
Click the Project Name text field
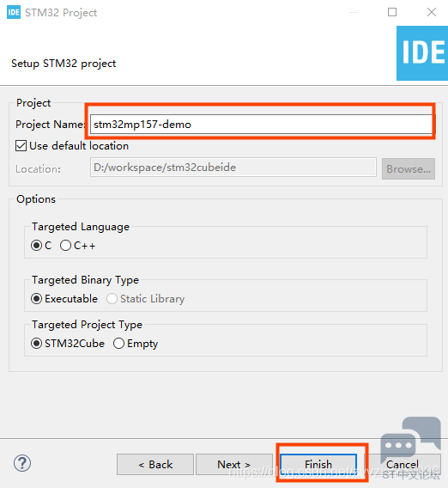click(261, 125)
